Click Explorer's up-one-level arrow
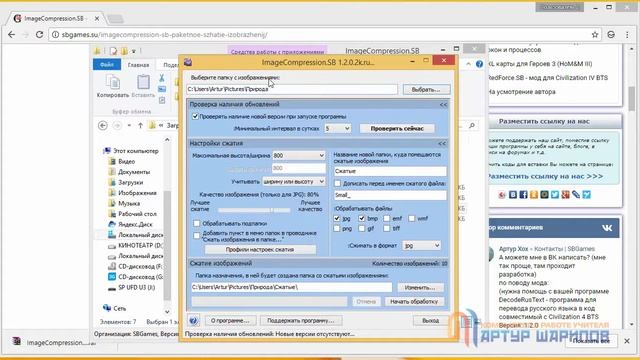This screenshot has width=640, height=360. tap(140, 125)
